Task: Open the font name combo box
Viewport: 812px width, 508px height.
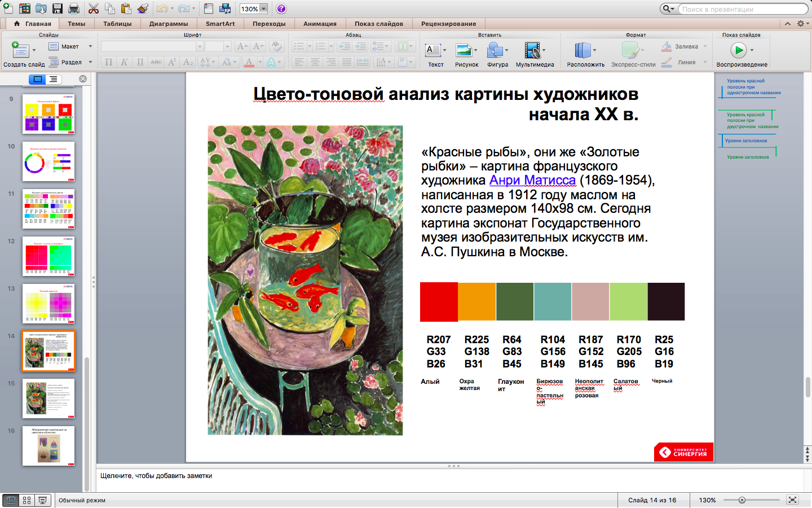Action: pyautogui.click(x=152, y=46)
